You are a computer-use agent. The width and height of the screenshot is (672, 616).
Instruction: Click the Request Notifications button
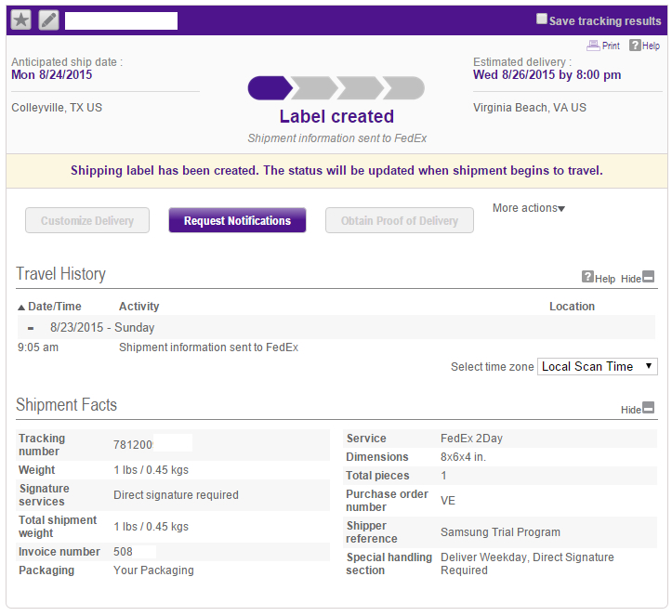[x=237, y=220]
